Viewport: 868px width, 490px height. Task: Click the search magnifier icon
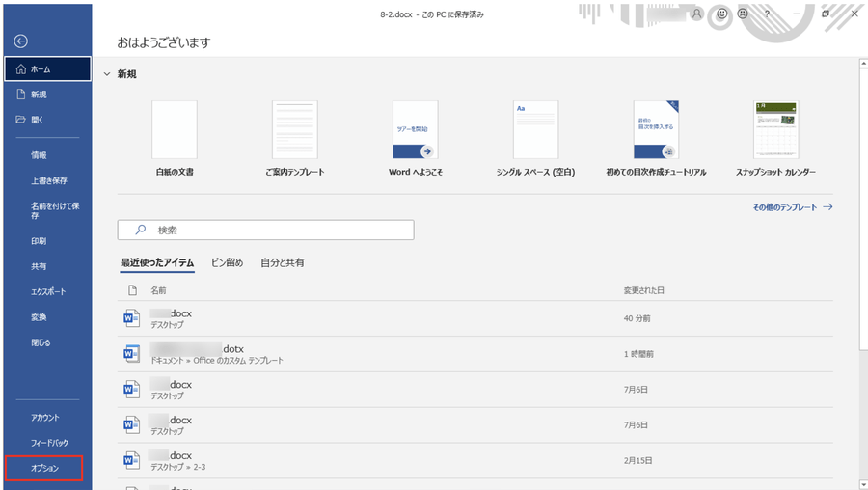coord(141,230)
